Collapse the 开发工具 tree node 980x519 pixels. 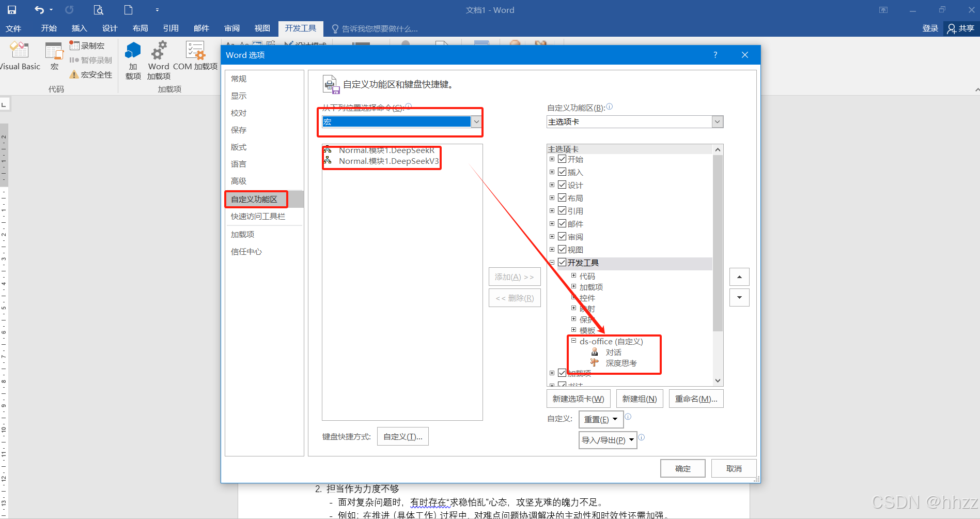pyautogui.click(x=552, y=263)
